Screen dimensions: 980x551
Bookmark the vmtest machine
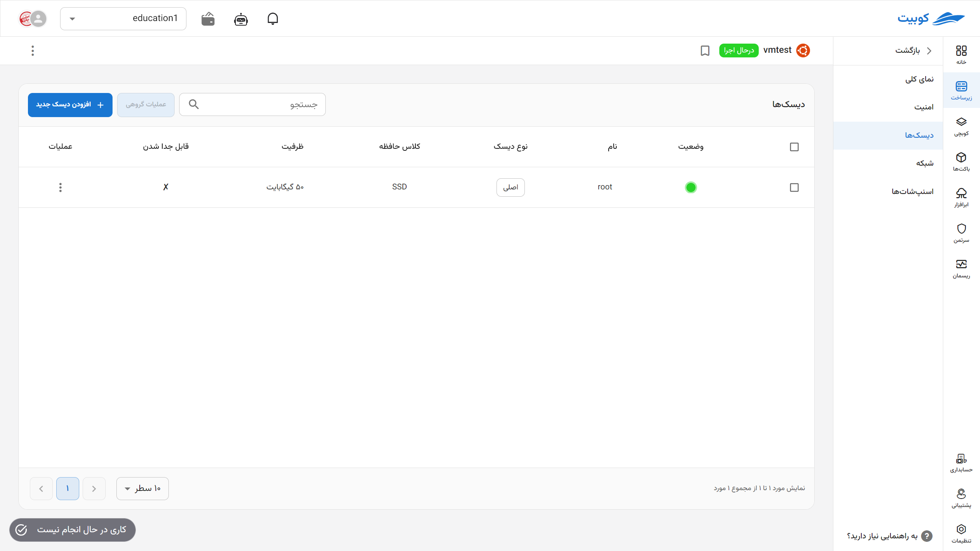tap(705, 51)
